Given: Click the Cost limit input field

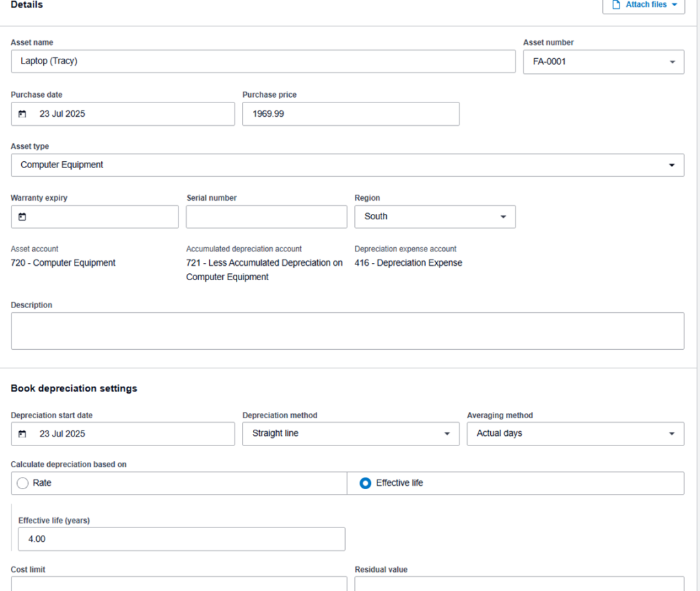Looking at the screenshot, I should click(179, 583).
